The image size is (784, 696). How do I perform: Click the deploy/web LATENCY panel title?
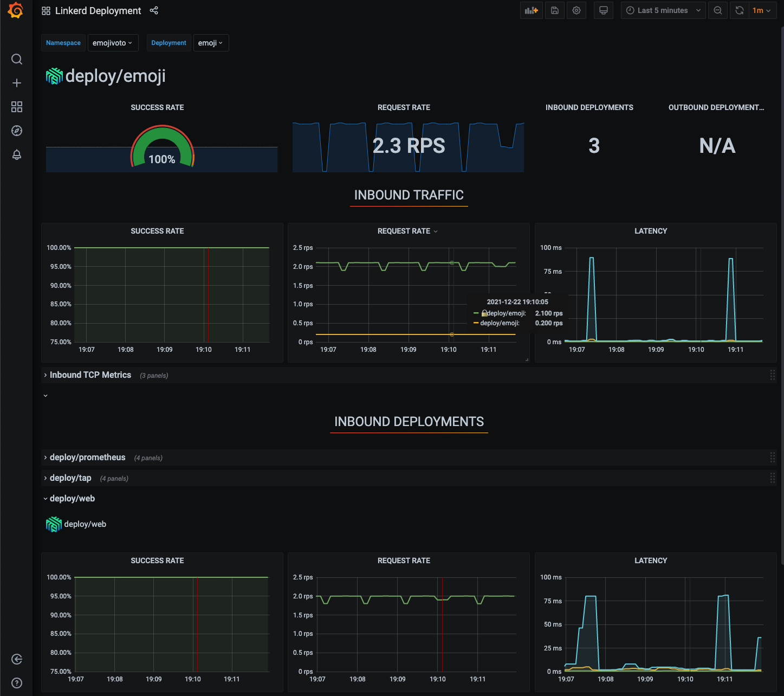pos(651,560)
